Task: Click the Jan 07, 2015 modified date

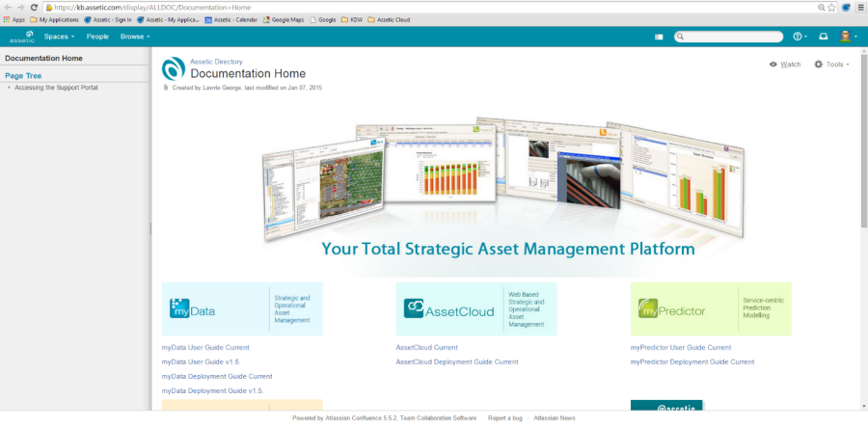Action: [305, 88]
